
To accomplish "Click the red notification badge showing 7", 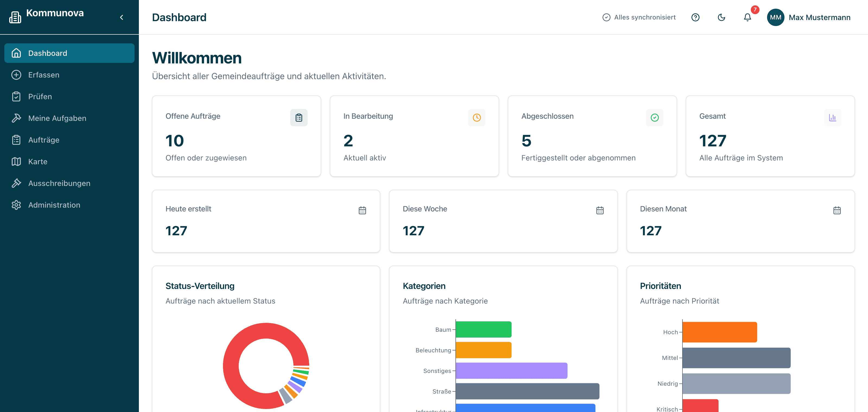I will (x=755, y=9).
